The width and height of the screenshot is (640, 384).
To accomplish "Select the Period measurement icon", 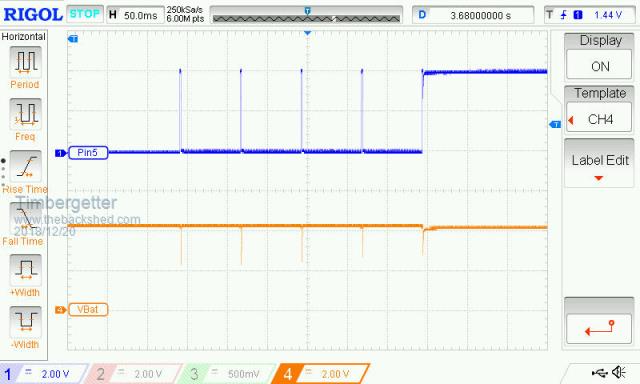I will click(25, 62).
